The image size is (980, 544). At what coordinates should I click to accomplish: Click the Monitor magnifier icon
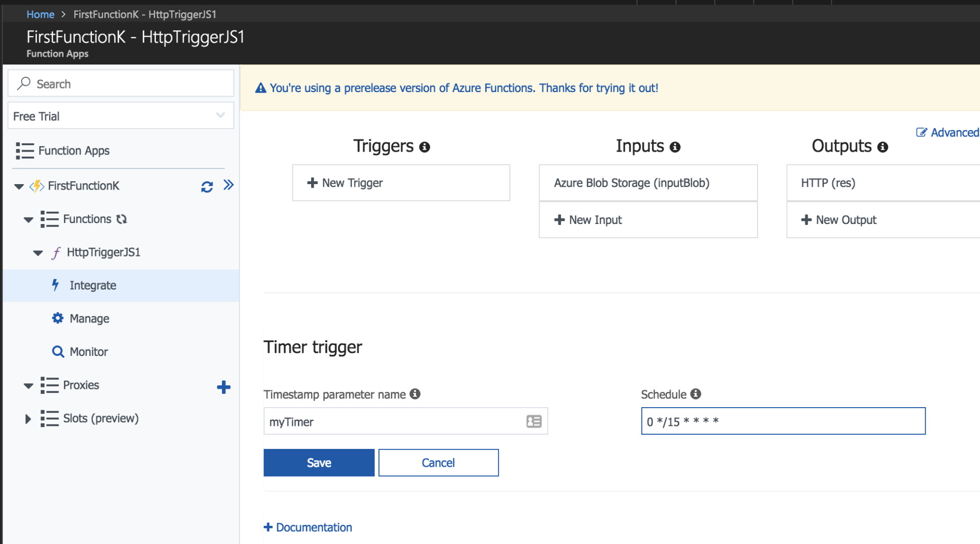click(x=58, y=352)
